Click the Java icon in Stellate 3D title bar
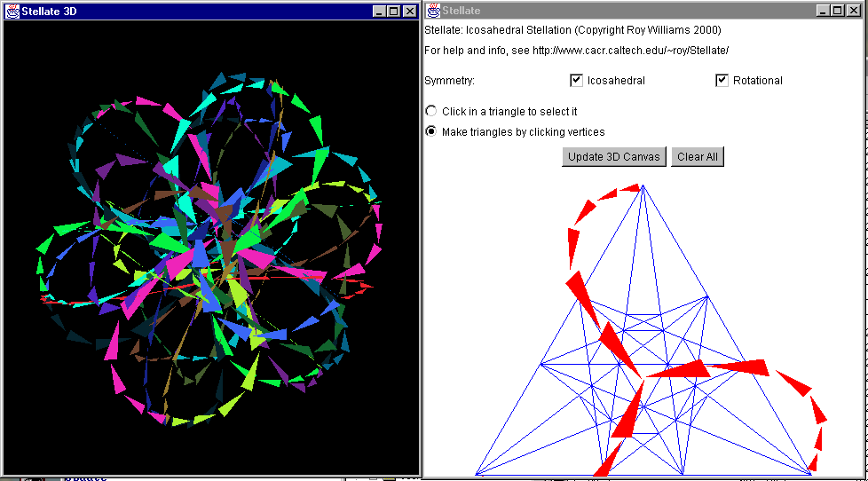Image resolution: width=868 pixels, height=481 pixels. click(12, 11)
